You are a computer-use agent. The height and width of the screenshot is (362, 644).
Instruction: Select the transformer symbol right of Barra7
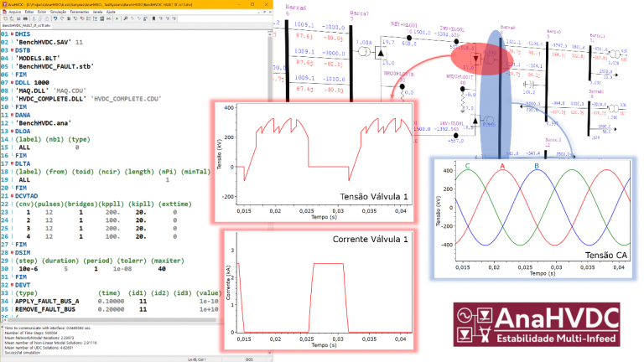[365, 54]
